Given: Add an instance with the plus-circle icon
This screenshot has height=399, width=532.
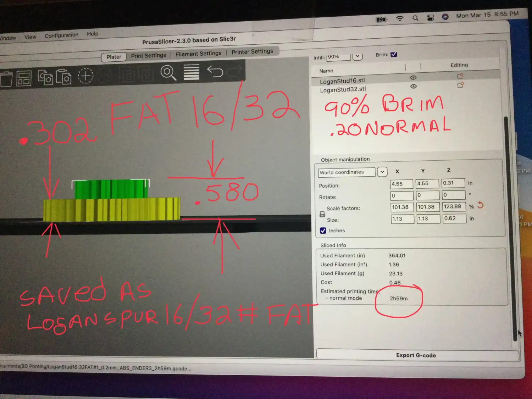Looking at the screenshot, I should pyautogui.click(x=85, y=76).
